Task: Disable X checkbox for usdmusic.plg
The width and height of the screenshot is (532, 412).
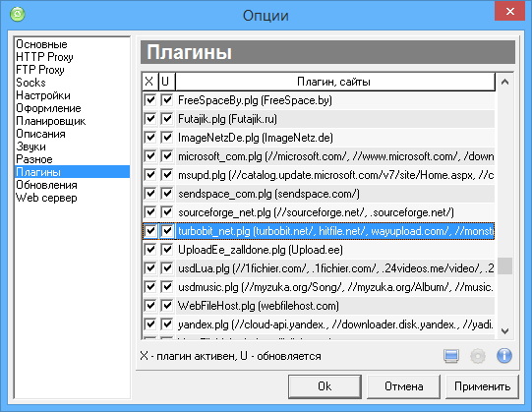Action: tap(149, 287)
